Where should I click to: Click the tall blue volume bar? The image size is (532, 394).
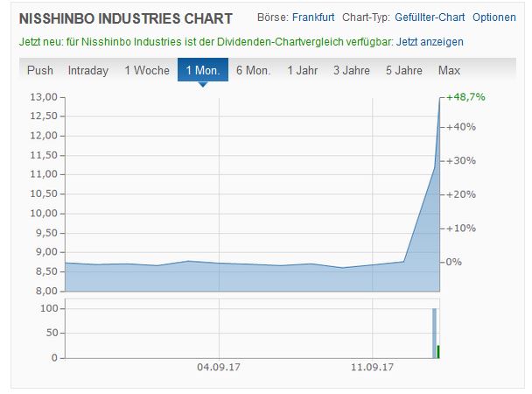(x=434, y=333)
